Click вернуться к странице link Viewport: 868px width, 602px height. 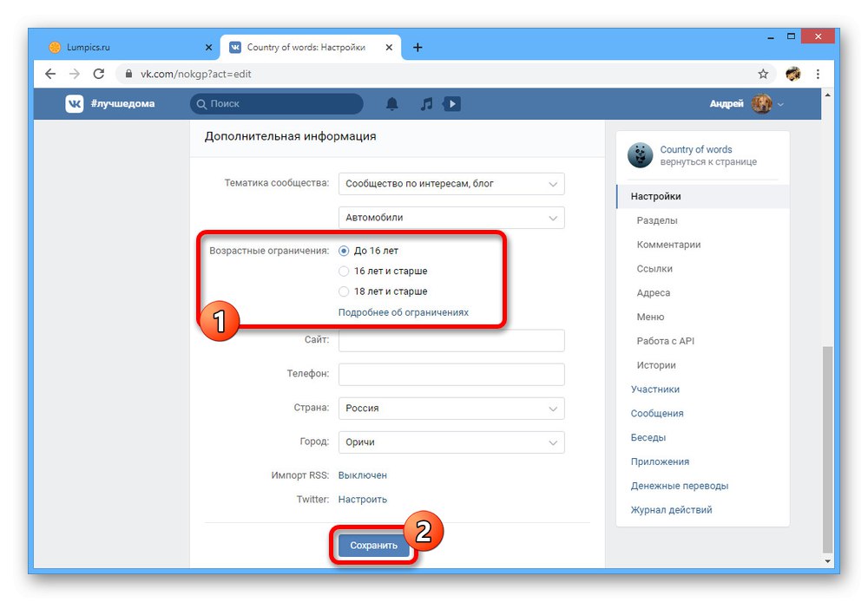point(708,161)
